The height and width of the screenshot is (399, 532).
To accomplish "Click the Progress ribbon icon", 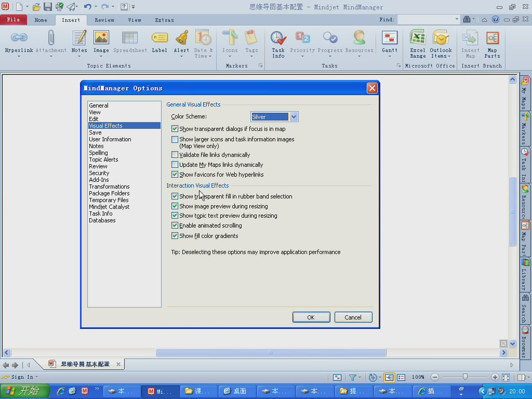I will pos(330,37).
